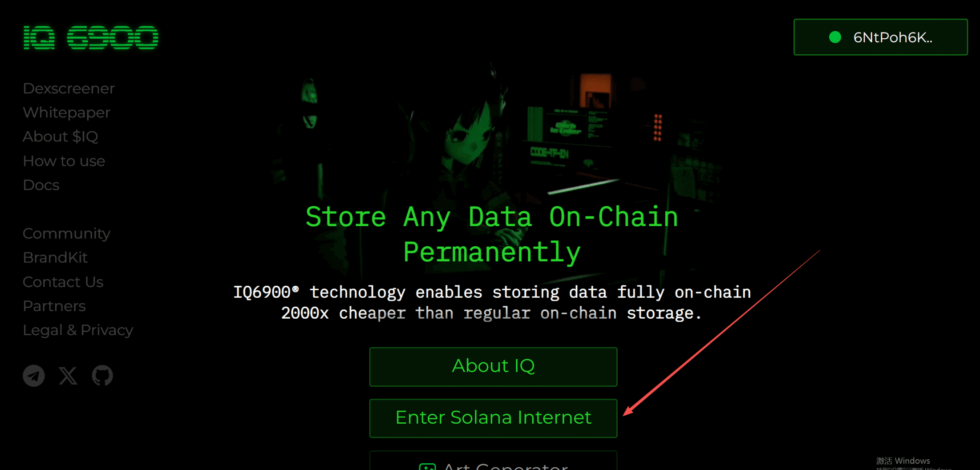The height and width of the screenshot is (470, 980).
Task: Open the Whitepaper link
Action: pos(67,113)
